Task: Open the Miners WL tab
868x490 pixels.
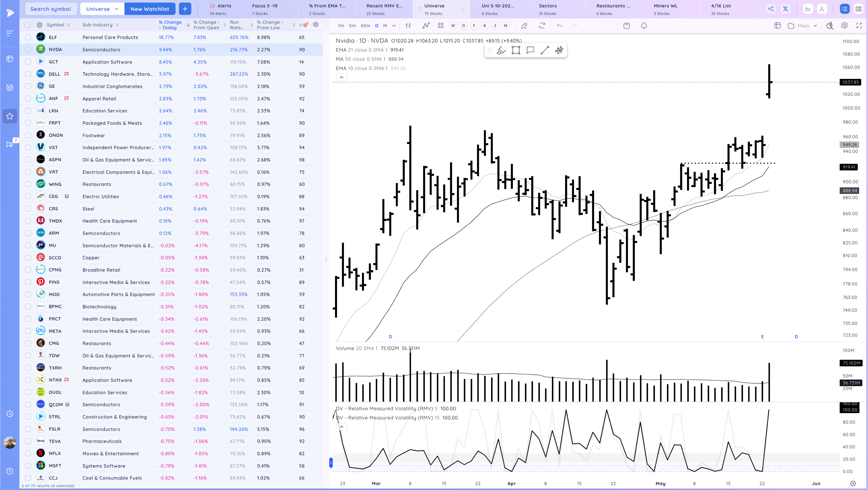Action: pos(666,9)
